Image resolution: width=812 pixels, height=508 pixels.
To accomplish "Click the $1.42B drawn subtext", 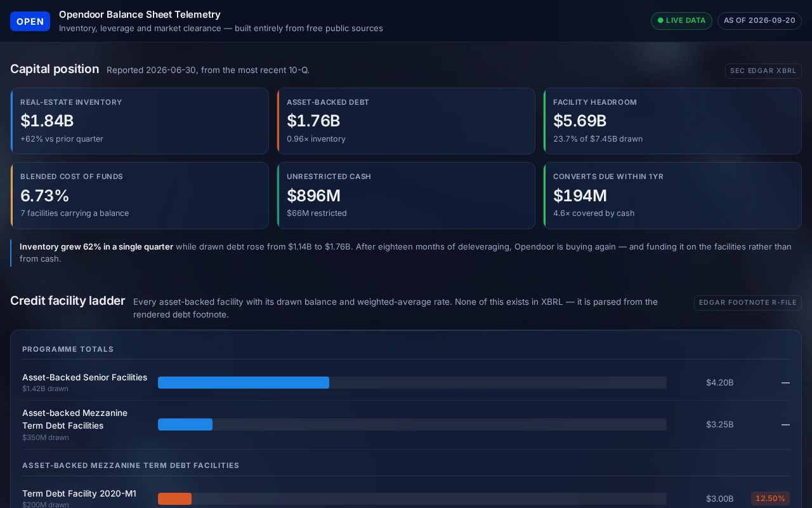I will [45, 389].
